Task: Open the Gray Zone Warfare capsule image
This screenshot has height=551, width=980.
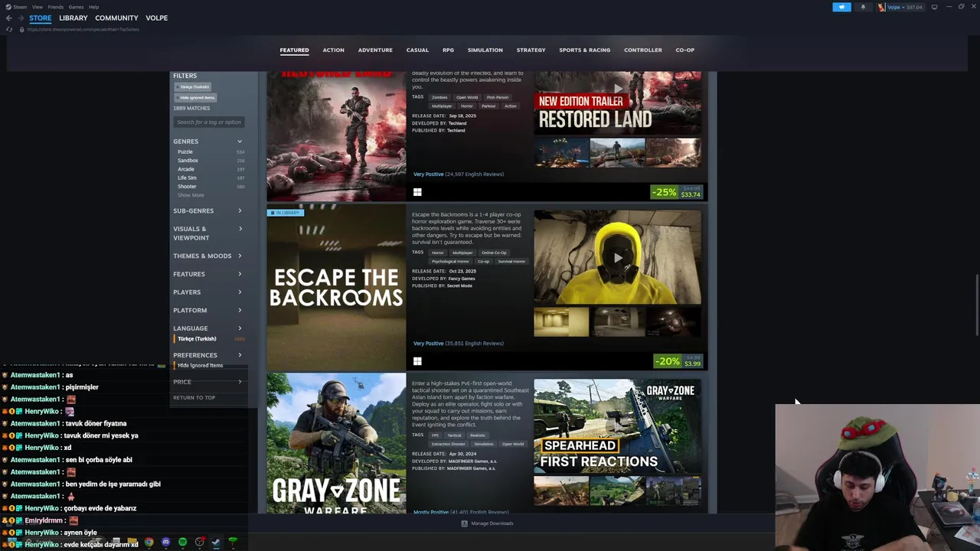Action: (336, 444)
